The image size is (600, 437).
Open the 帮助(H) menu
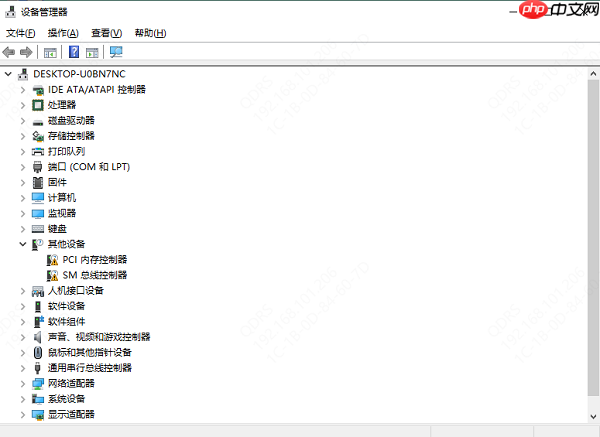[150, 33]
